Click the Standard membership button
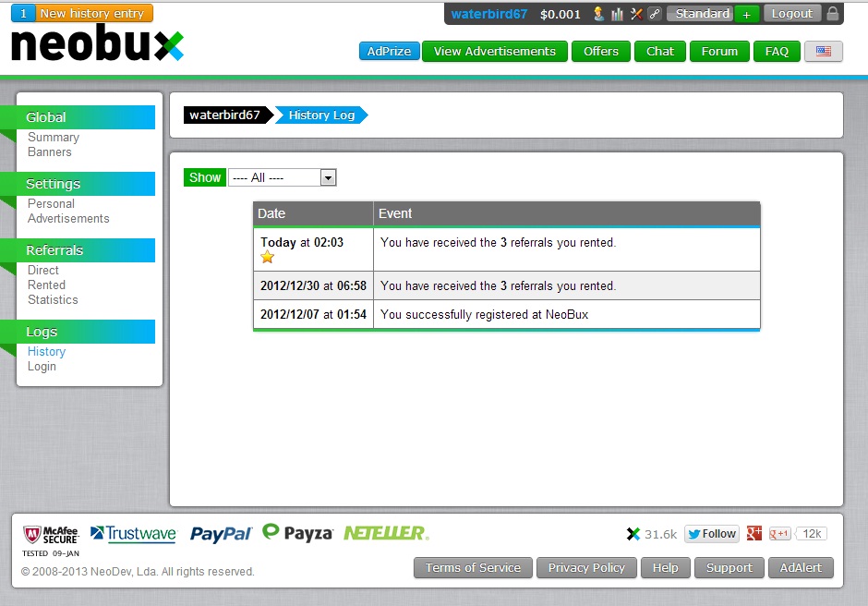 coord(700,13)
